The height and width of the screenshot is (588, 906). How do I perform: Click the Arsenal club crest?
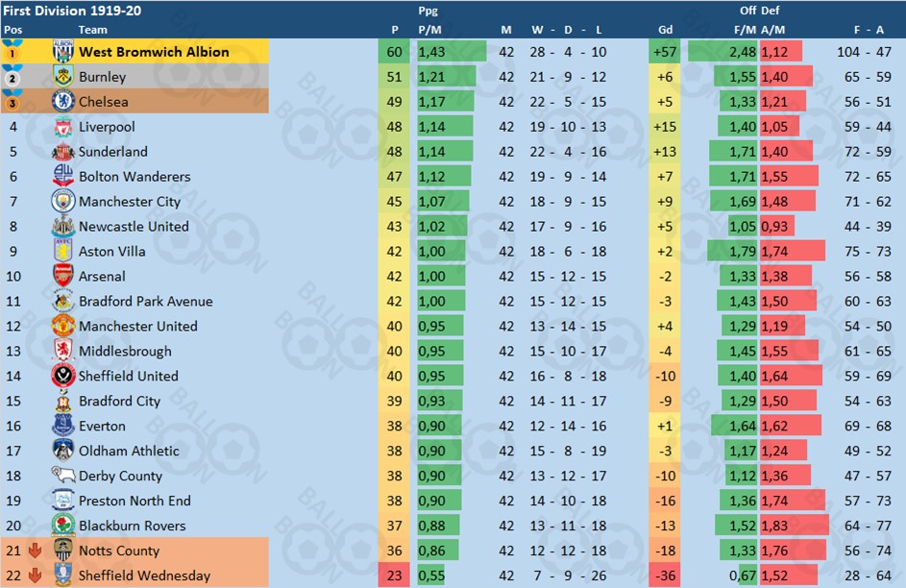click(63, 276)
